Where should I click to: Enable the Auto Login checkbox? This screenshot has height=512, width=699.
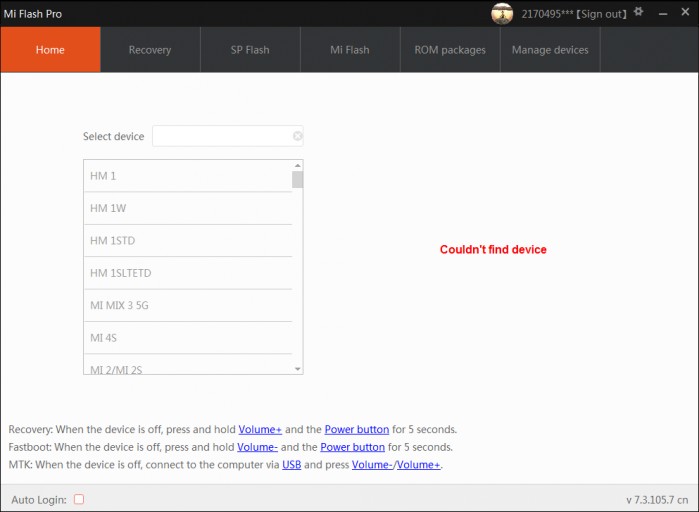(x=79, y=499)
